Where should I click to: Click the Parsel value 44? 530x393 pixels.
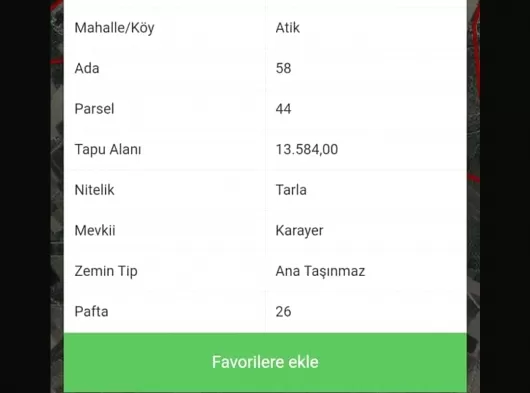point(283,109)
